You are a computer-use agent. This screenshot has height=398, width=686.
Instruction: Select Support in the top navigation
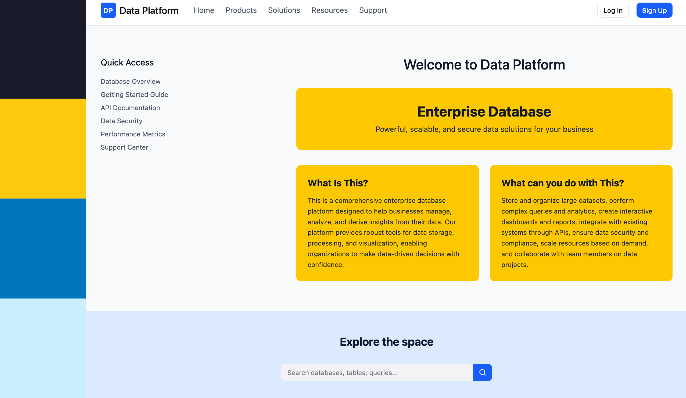[x=373, y=10]
